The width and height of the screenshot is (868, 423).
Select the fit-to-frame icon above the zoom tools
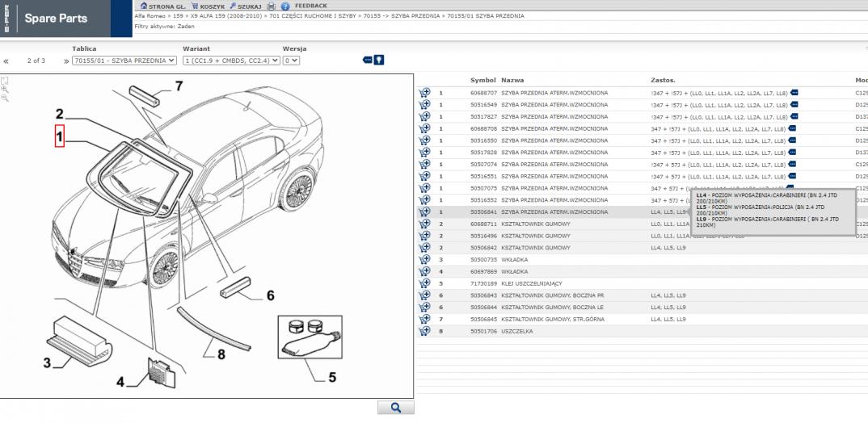(4, 80)
